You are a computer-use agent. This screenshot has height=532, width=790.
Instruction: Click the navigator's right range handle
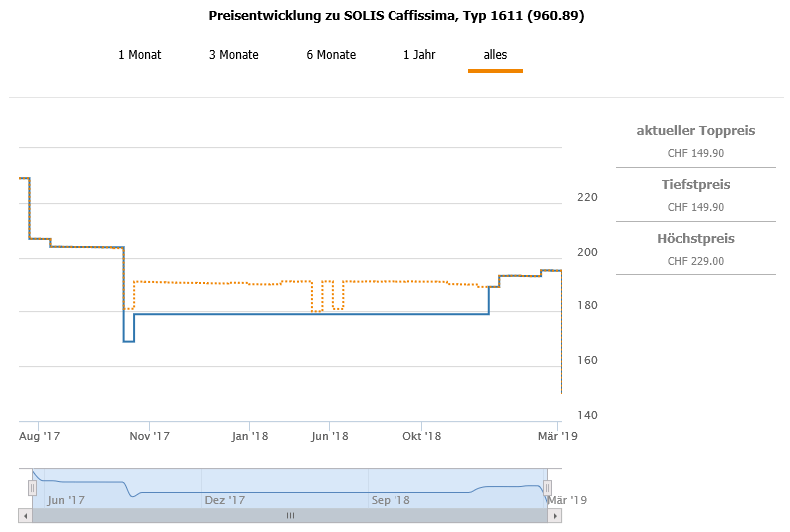[x=547, y=487]
